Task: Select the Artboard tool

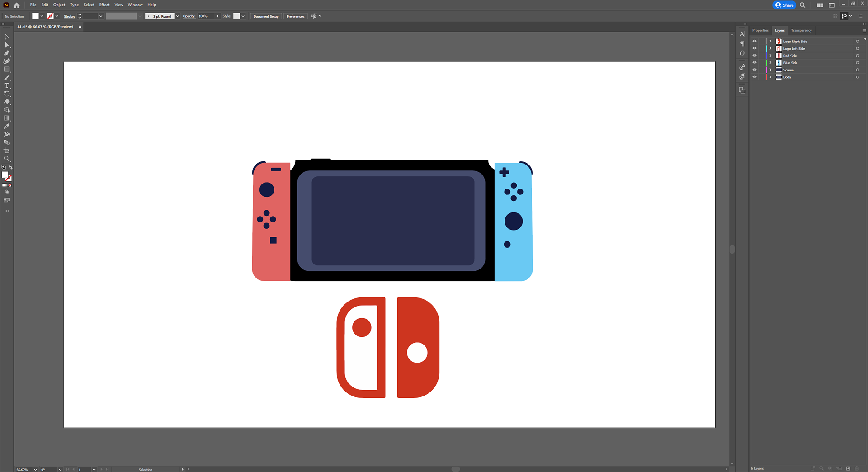Action: (7, 151)
